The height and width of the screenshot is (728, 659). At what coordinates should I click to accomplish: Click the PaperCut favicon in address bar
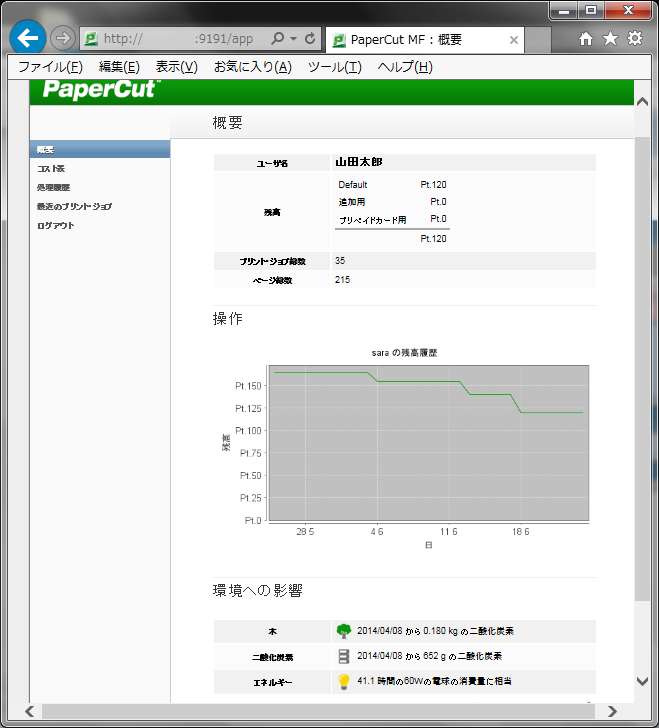coord(91,39)
